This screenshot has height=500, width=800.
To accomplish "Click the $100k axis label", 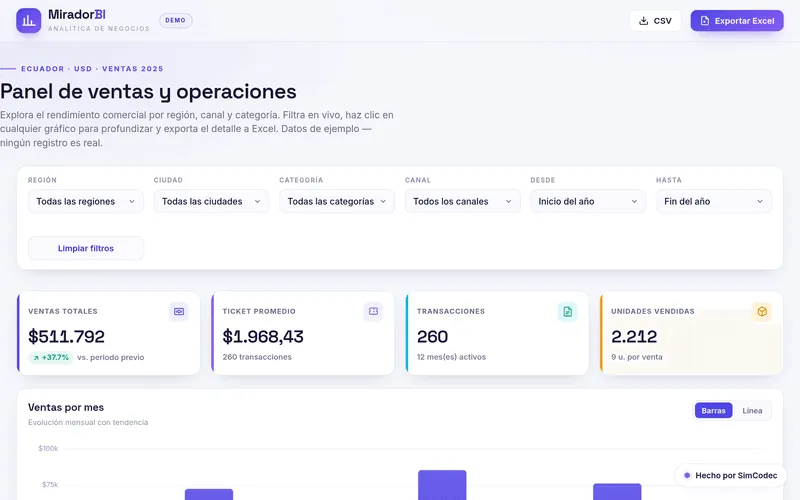I will coord(48,448).
